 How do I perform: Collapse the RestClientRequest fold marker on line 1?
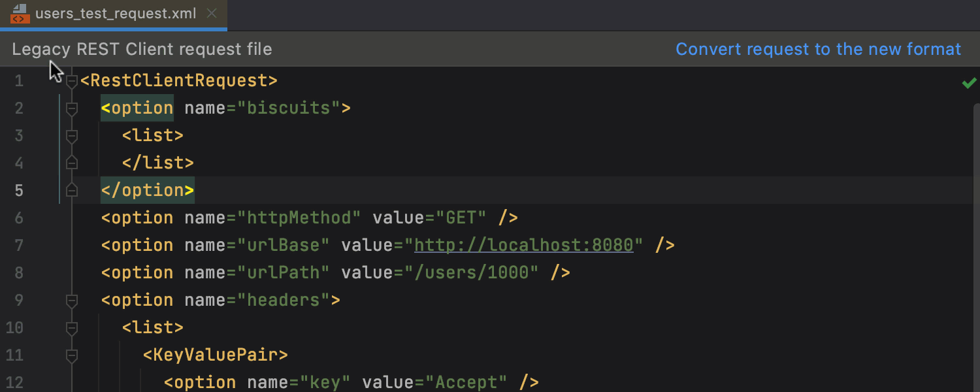pyautogui.click(x=72, y=81)
